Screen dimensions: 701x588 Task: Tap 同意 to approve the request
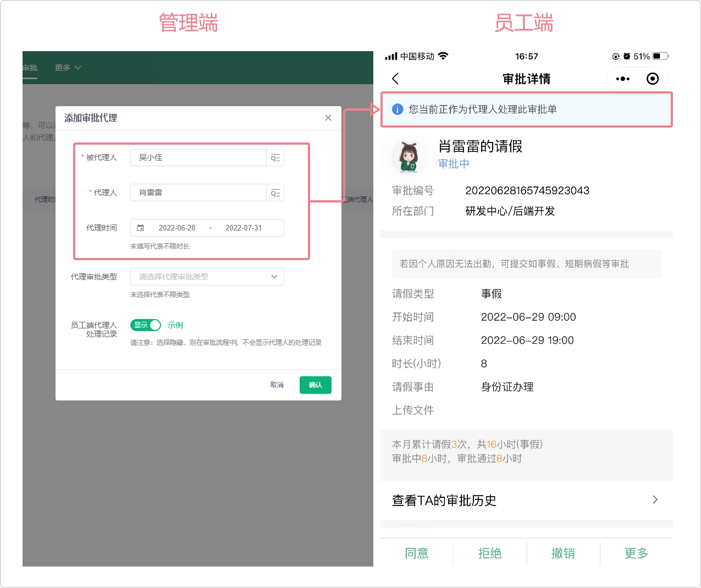[417, 553]
